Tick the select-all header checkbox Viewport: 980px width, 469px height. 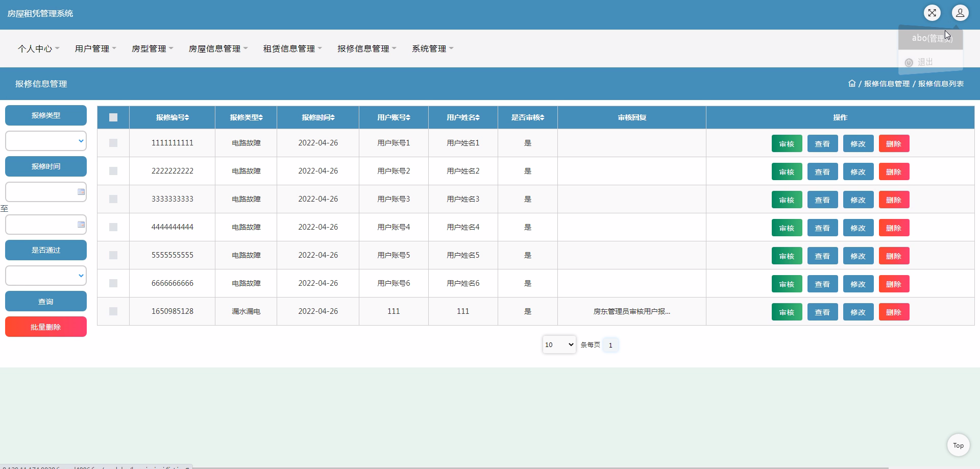coord(113,117)
